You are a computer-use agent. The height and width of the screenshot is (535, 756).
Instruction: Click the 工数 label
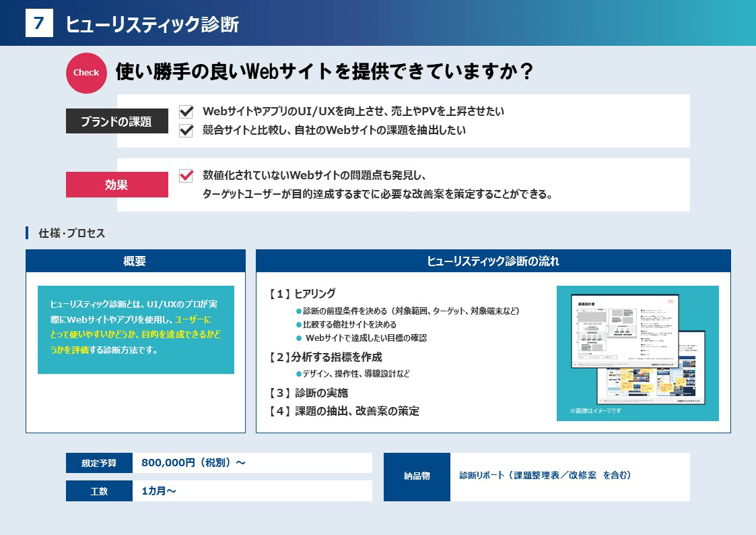click(99, 491)
